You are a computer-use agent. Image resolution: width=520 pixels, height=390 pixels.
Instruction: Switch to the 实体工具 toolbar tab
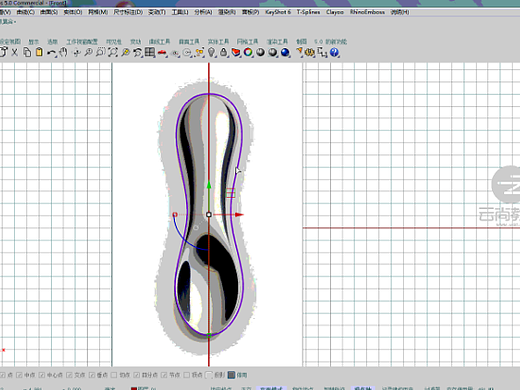point(218,42)
